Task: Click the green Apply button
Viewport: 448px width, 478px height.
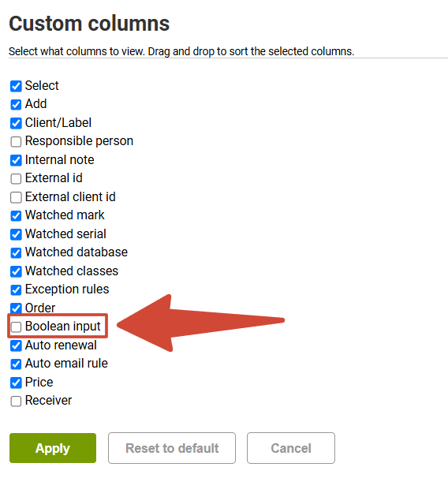Action: click(x=53, y=448)
